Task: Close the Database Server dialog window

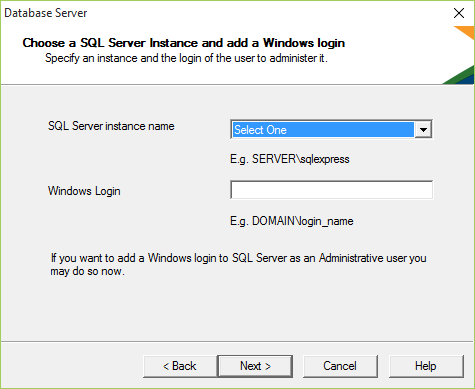Action: pyautogui.click(x=459, y=13)
